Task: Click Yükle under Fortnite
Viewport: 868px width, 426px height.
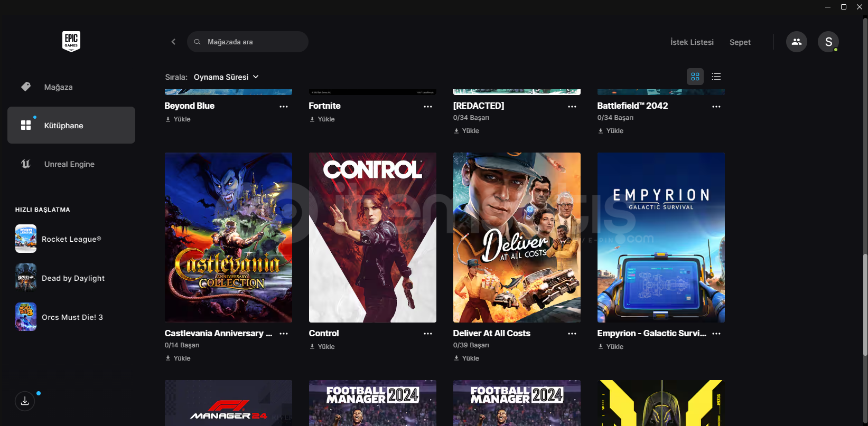Action: [x=322, y=119]
